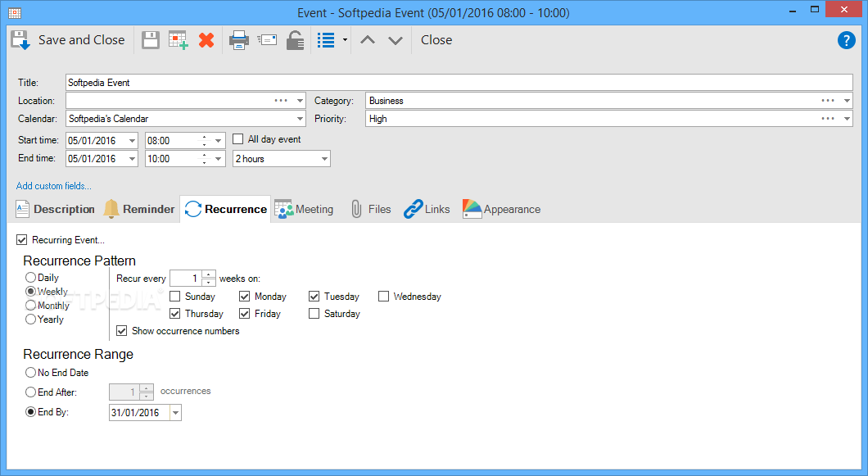
Task: Open the 2 hours duration dropdown
Action: pyautogui.click(x=324, y=159)
